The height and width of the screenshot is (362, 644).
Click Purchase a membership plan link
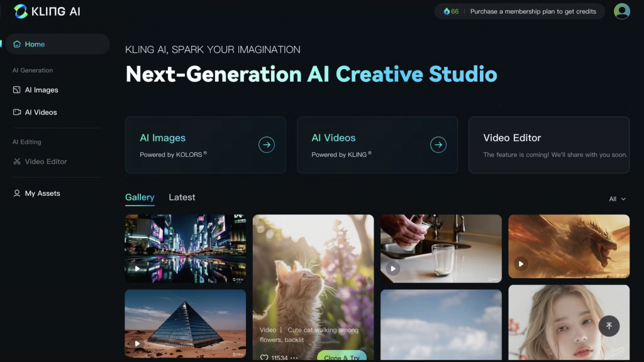[x=533, y=11]
